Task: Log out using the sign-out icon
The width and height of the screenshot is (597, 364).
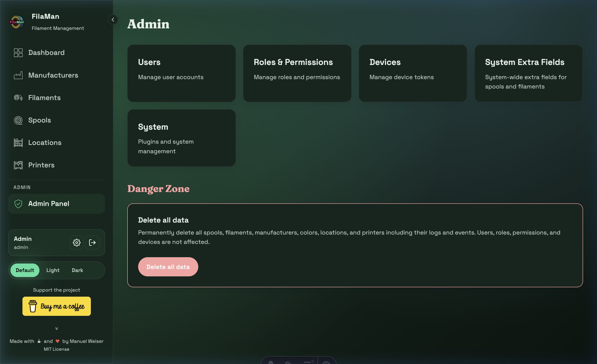Action: [92, 243]
